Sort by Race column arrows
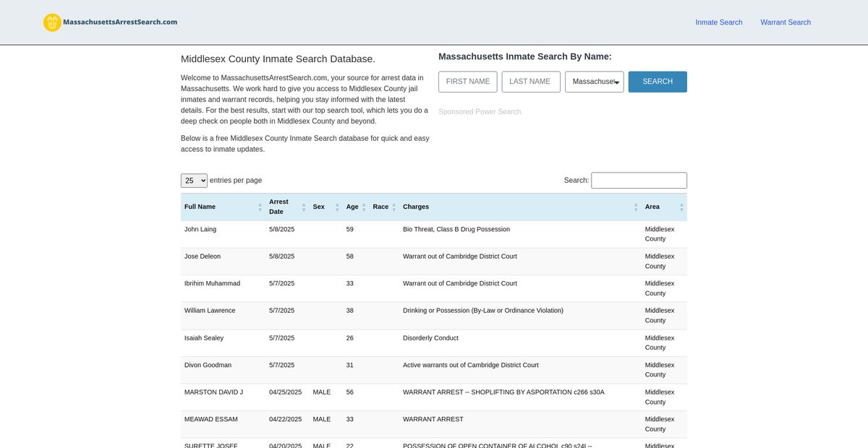Screen dimensions: 868x448 (393, 207)
